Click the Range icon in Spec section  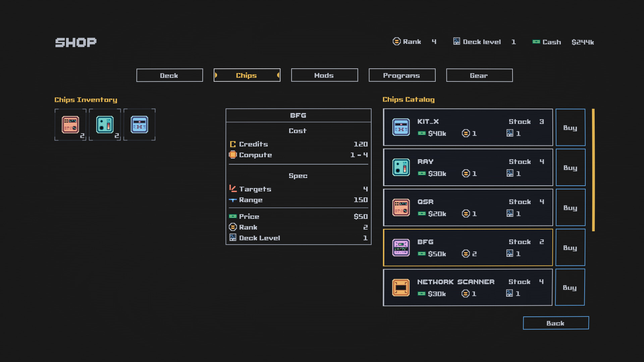233,200
